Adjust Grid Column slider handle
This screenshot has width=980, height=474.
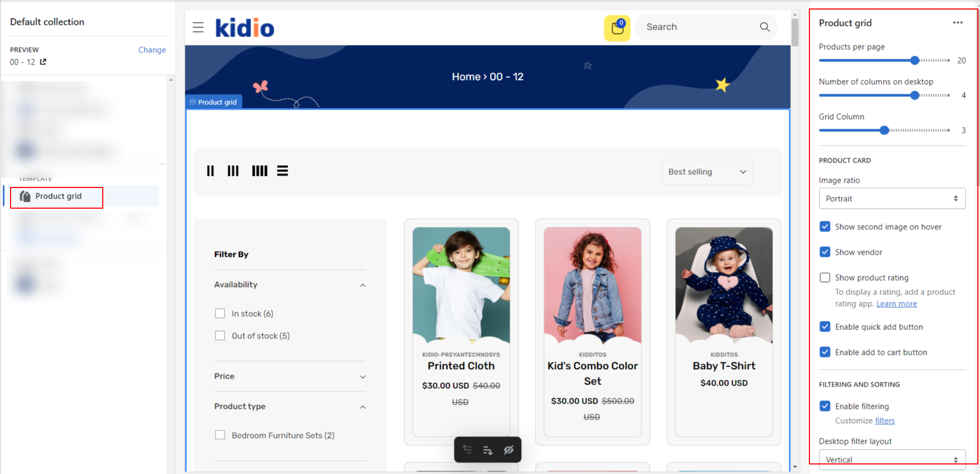coord(884,130)
